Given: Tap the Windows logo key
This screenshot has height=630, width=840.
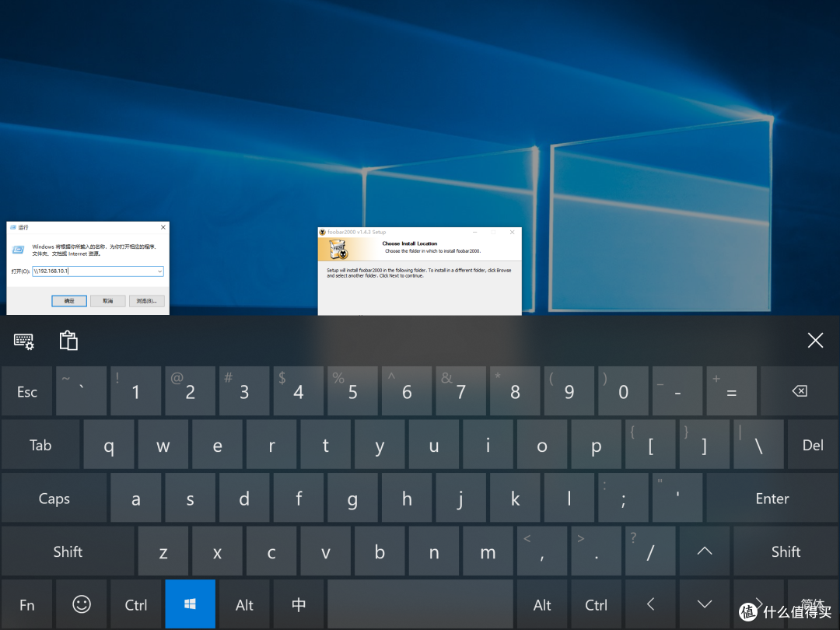Looking at the screenshot, I should point(190,604).
